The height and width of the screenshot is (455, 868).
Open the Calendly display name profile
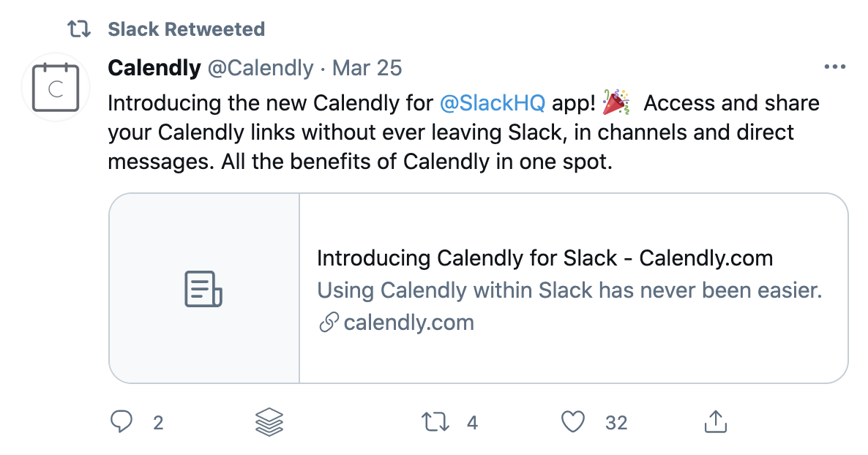154,68
